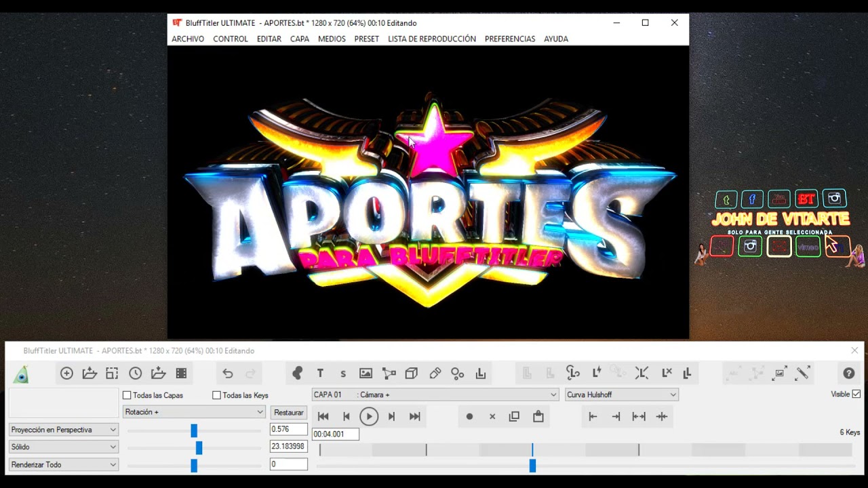Undo the last action with the undo arrow
The image size is (868, 488).
[x=228, y=373]
